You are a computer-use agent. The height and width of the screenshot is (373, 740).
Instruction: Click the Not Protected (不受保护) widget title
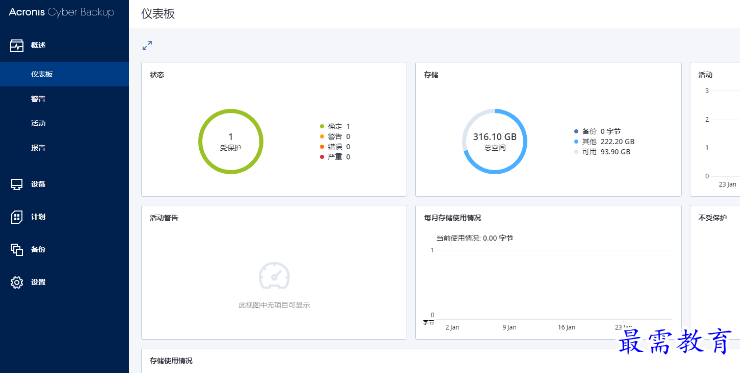(712, 218)
